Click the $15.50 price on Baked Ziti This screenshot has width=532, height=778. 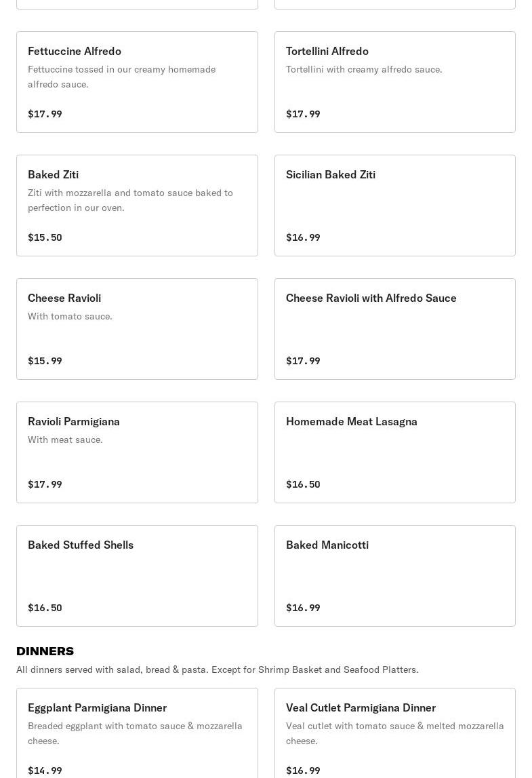[x=45, y=237]
